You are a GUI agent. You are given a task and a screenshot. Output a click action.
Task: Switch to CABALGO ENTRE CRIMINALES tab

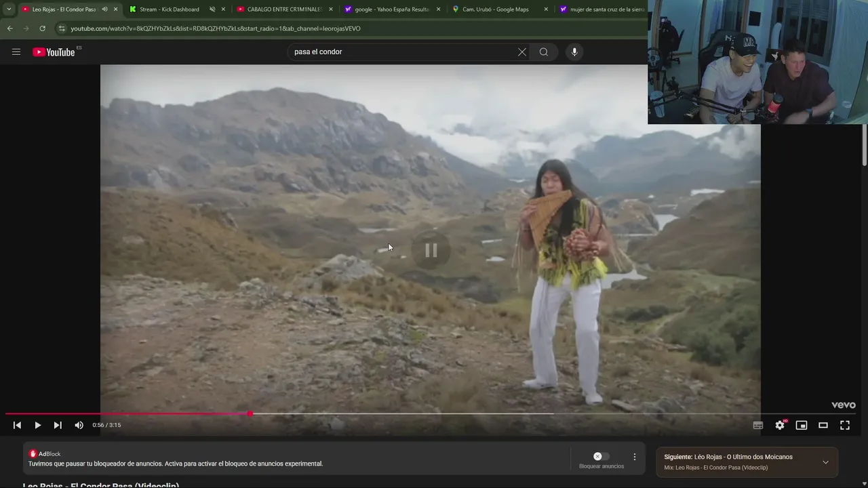coord(284,9)
